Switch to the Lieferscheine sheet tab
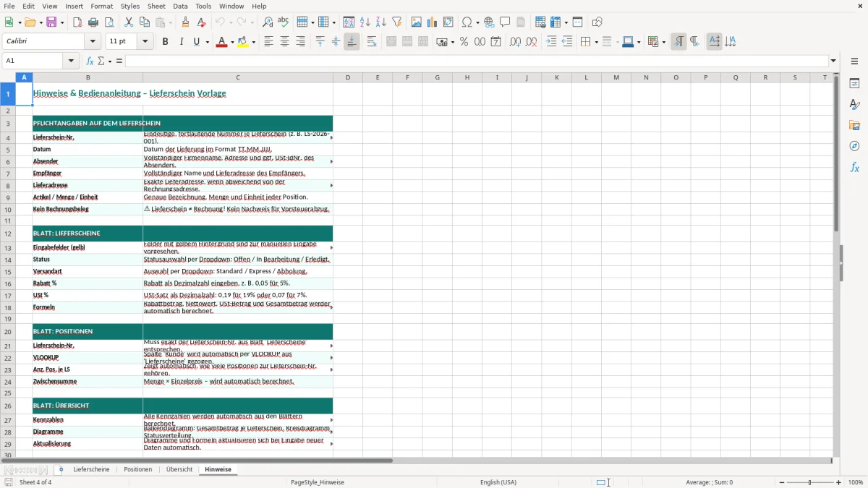Viewport: 868px width, 488px height. [x=91, y=470]
